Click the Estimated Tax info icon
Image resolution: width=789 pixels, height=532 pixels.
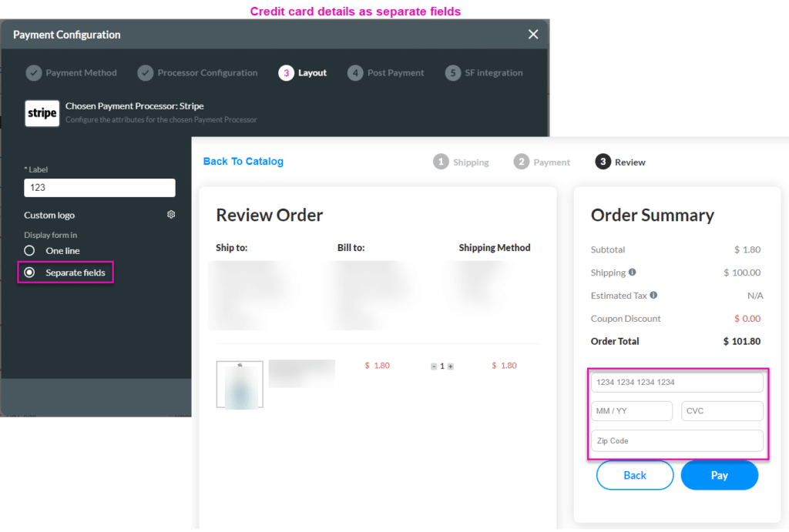coord(653,296)
